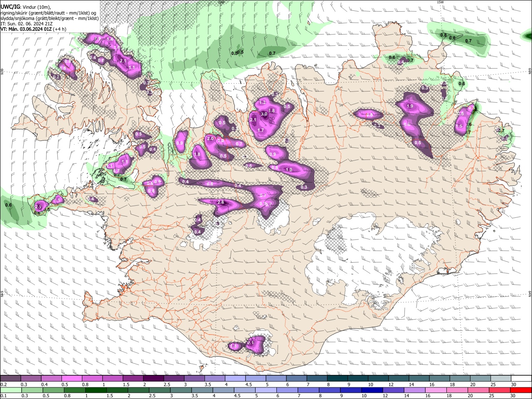532x399 pixels.
Task: Select the dark teal top-row swatch at 8
Action: click(337, 379)
